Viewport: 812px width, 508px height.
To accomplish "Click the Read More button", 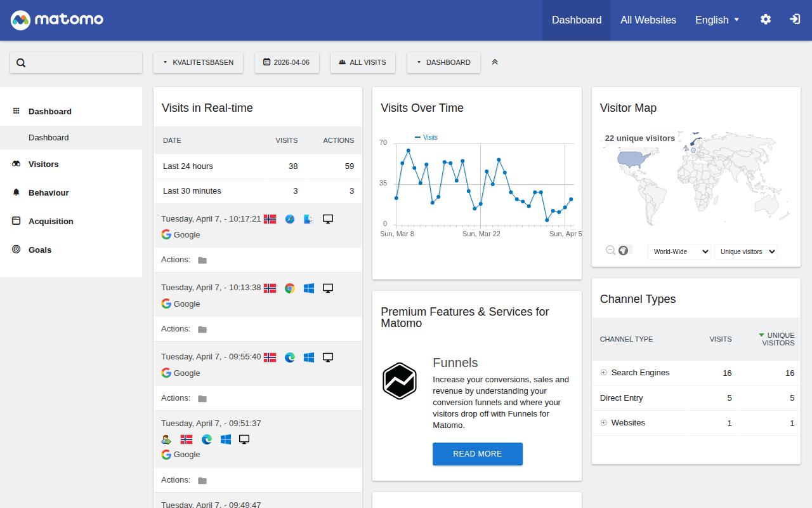I will 477,454.
